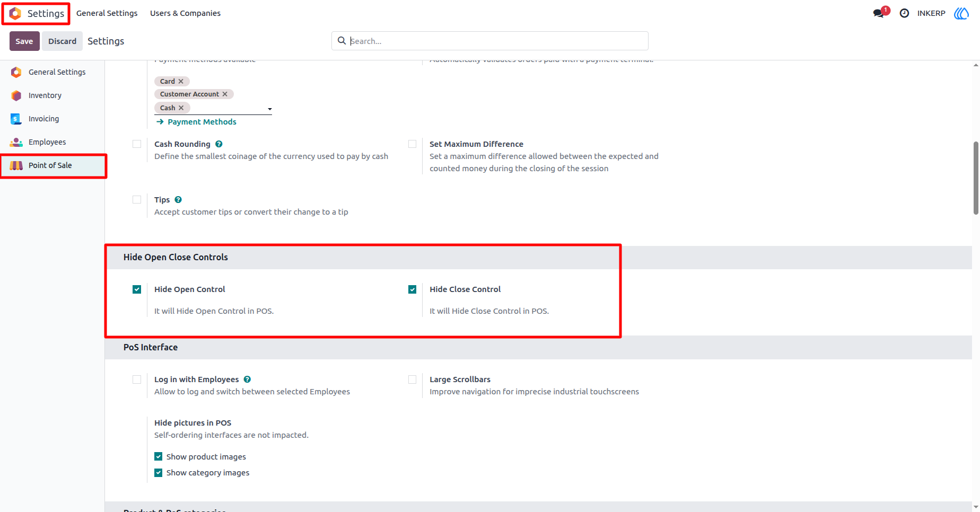Viewport: 980px width, 512px height.
Task: Uncheck Show product images
Action: 158,456
